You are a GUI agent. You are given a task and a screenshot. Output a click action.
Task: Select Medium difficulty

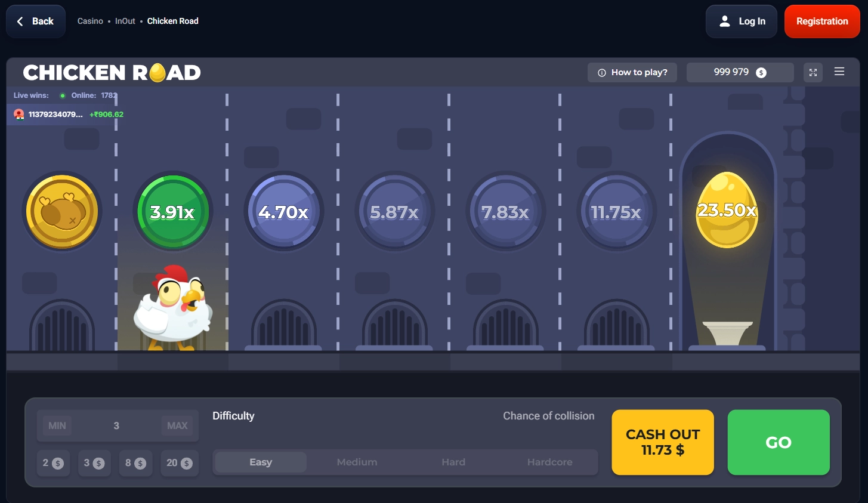click(x=357, y=462)
